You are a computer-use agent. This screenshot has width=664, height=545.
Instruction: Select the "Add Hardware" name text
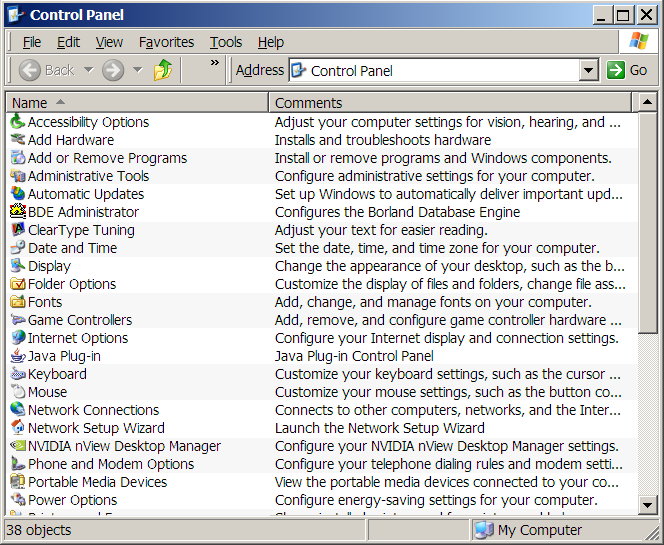(x=71, y=140)
